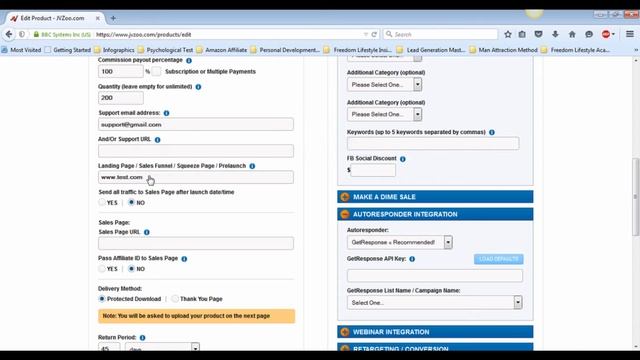Click info icon next to Landing Page label
The image size is (640, 360).
click(x=252, y=166)
